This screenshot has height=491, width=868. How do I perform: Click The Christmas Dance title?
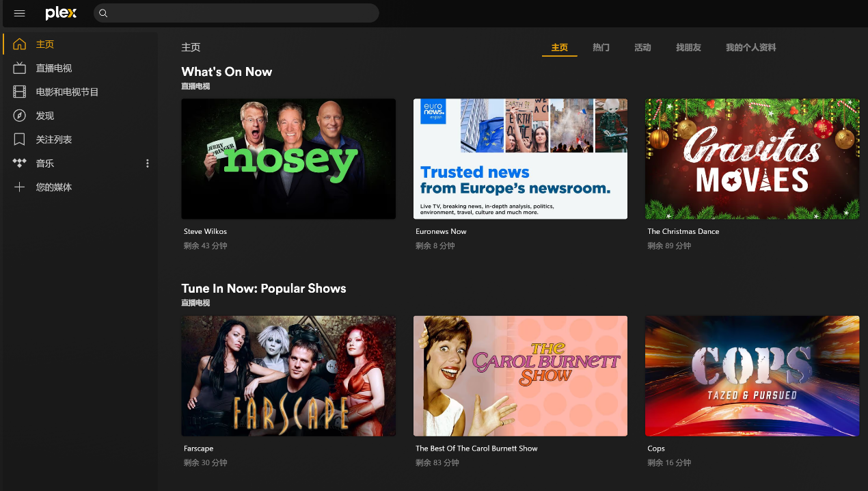click(683, 232)
